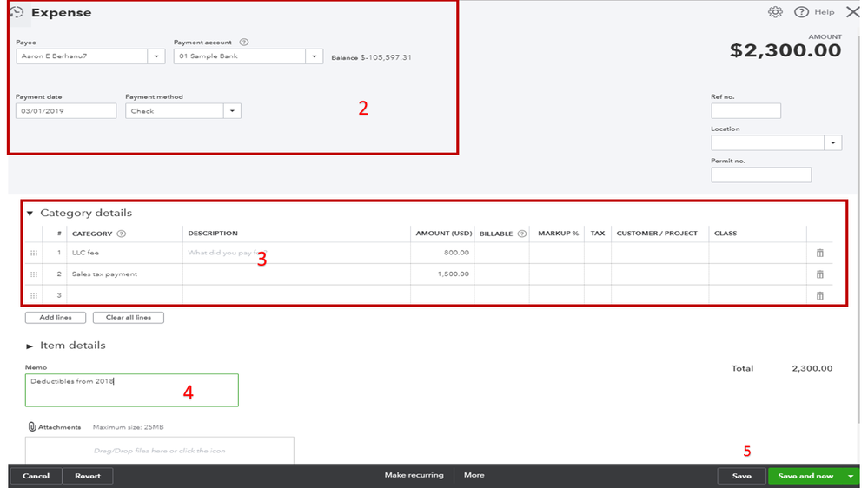Click the Permit no. input field
Image resolution: width=868 pixels, height=488 pixels.
coord(761,175)
